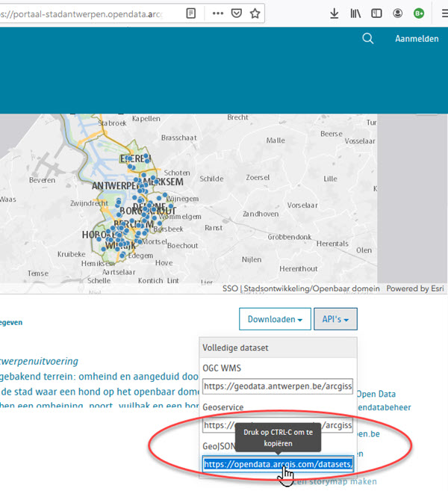
Task: Click Malle label on map
Action: 276,140
